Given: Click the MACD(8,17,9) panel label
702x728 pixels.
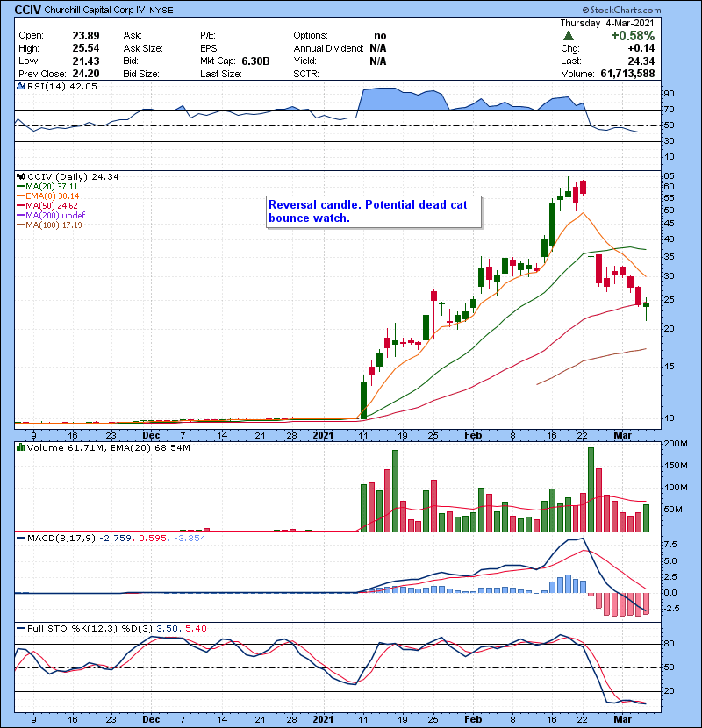Looking at the screenshot, I should (x=61, y=539).
